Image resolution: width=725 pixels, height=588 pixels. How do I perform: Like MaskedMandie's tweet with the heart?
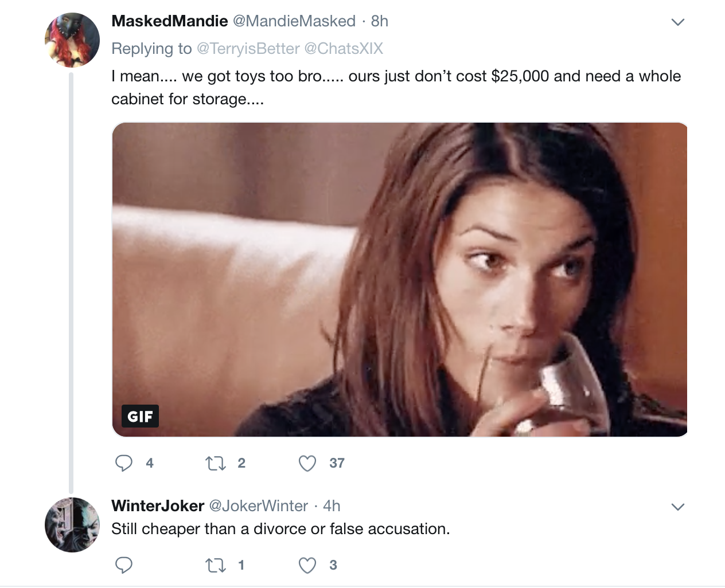click(x=307, y=463)
